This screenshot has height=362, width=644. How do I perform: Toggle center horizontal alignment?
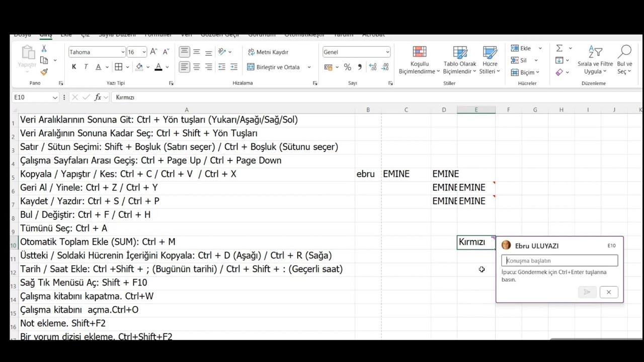click(x=197, y=67)
